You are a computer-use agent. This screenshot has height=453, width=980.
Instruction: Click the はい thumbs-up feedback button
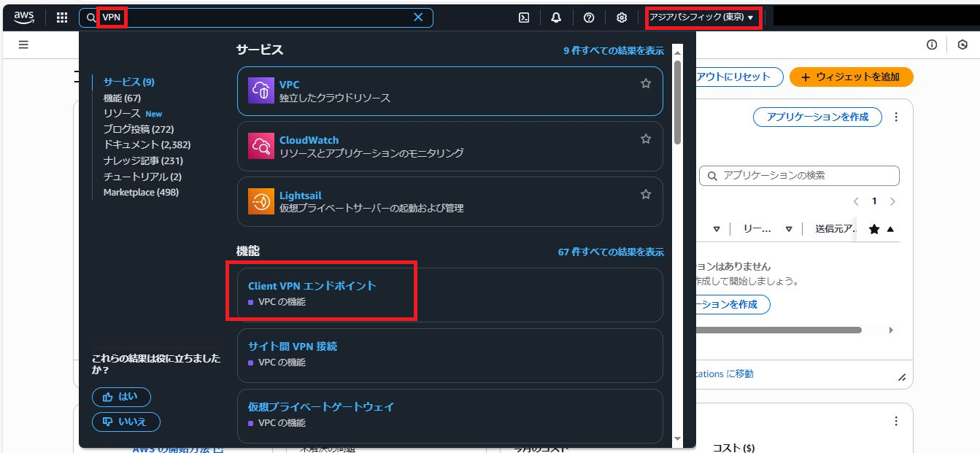click(121, 397)
